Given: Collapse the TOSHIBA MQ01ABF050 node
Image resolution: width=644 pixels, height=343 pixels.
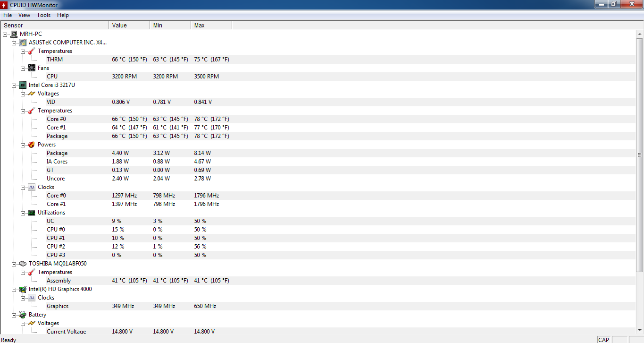Looking at the screenshot, I should pos(14,264).
